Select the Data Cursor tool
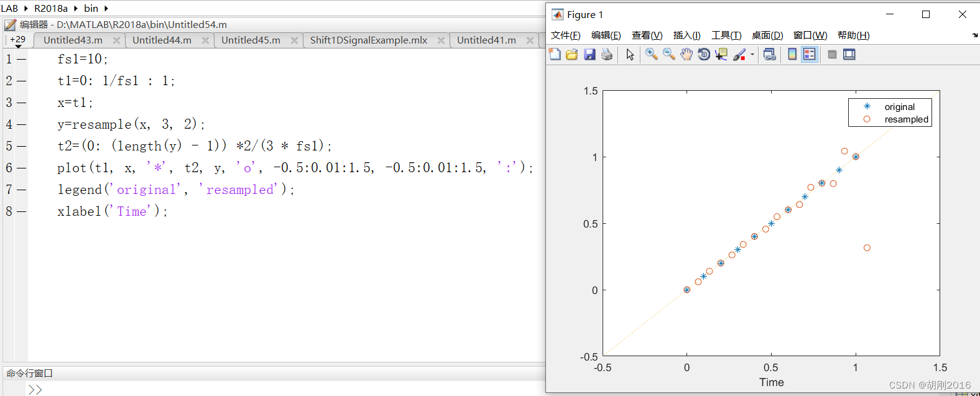This screenshot has height=396, width=980. [x=721, y=55]
